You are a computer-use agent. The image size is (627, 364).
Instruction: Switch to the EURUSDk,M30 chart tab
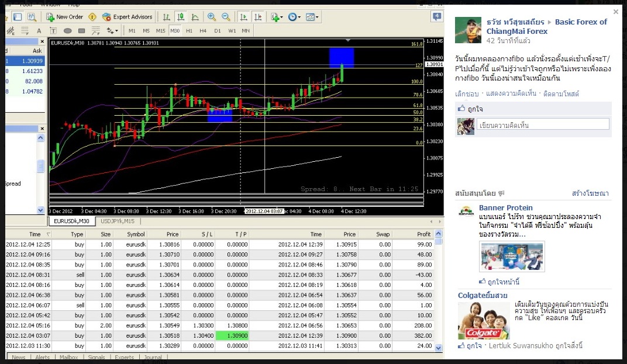tap(71, 221)
